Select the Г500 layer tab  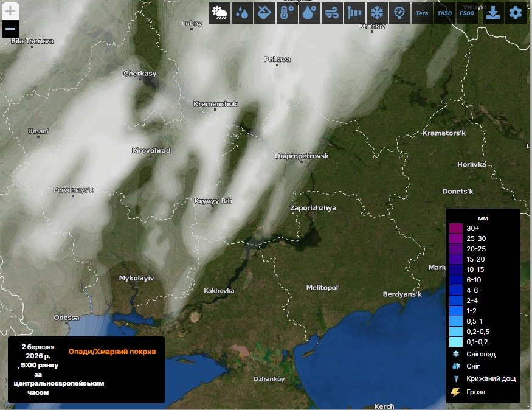coord(467,13)
